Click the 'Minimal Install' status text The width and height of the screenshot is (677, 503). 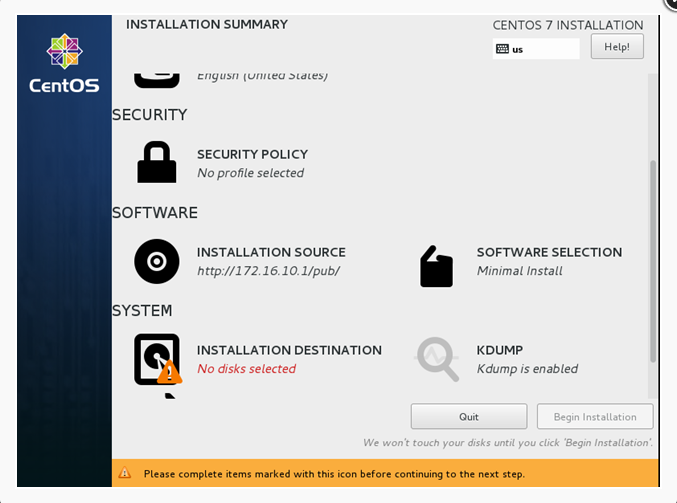click(x=519, y=271)
